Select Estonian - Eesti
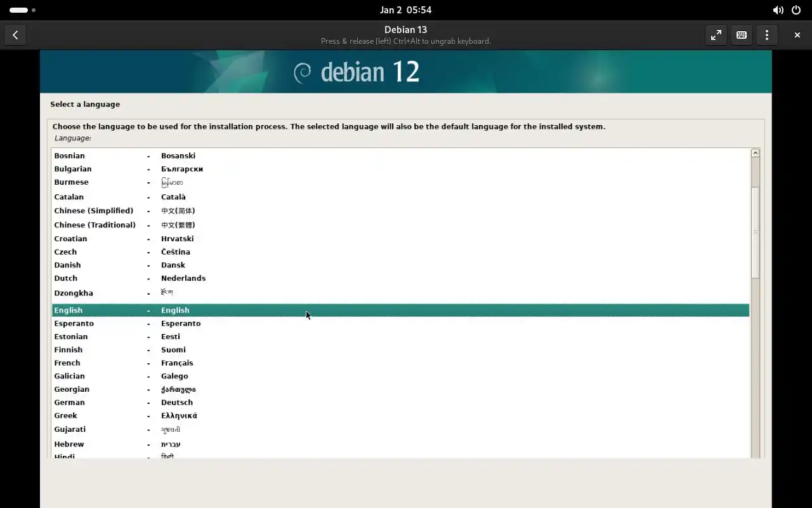This screenshot has width=812, height=508. point(400,337)
